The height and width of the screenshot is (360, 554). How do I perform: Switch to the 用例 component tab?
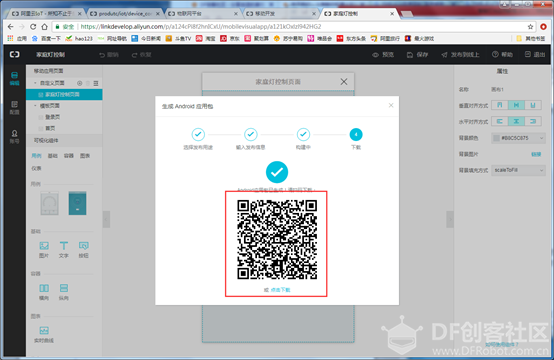36,156
